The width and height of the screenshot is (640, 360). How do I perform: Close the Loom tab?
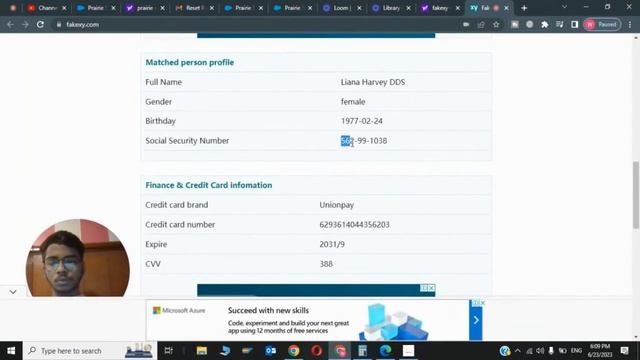click(x=359, y=8)
